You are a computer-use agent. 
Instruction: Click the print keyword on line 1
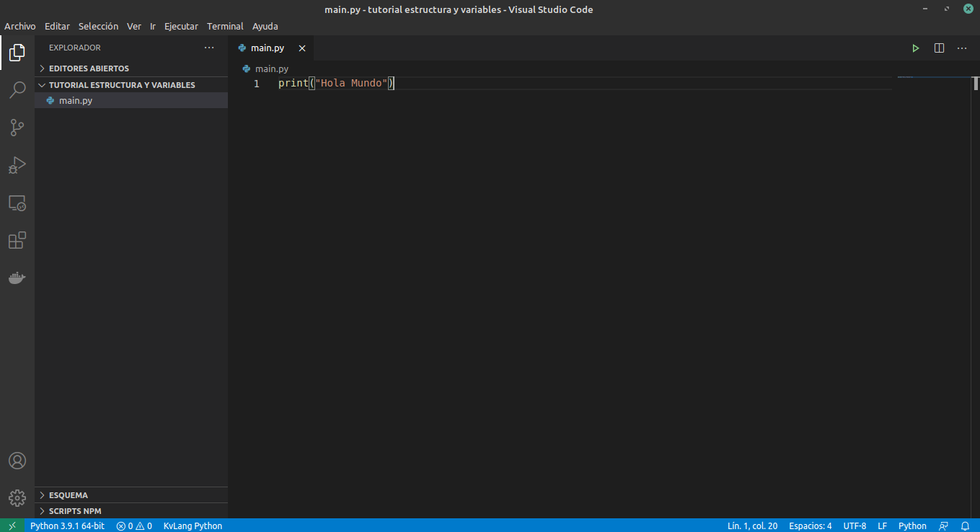(293, 84)
